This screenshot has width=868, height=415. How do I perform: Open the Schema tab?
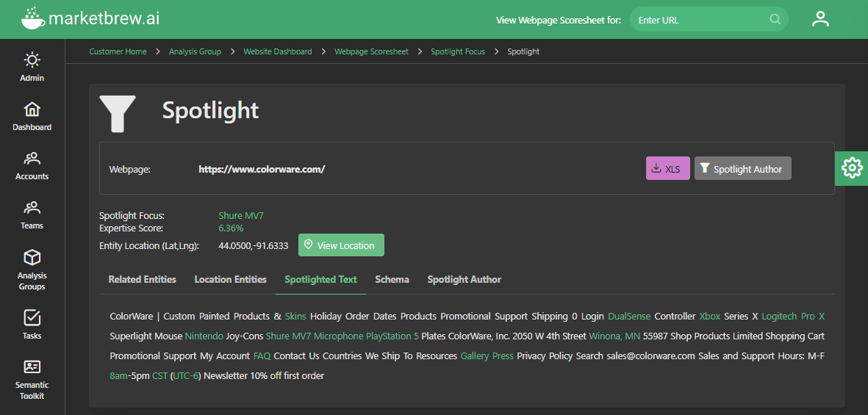click(x=392, y=280)
